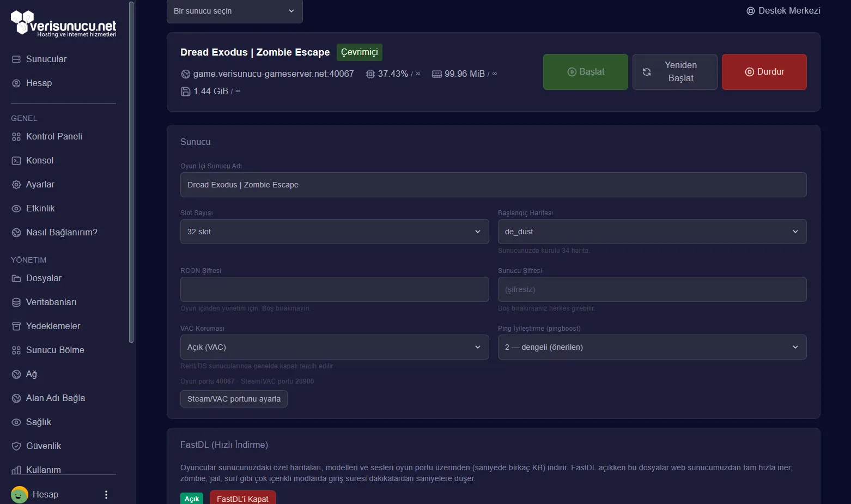The width and height of the screenshot is (851, 504).
Task: Open the Slot Sayısı dropdown
Action: (335, 232)
